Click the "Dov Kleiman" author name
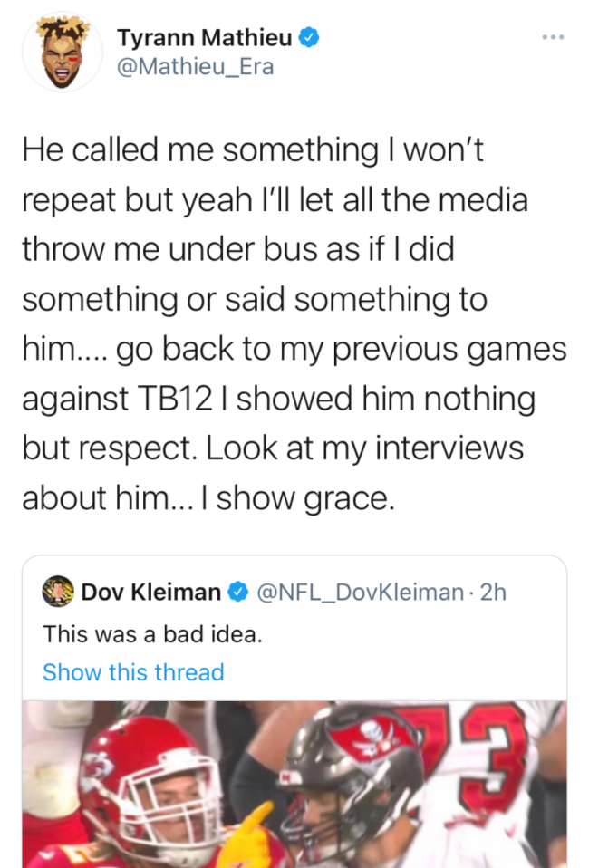 [150, 593]
